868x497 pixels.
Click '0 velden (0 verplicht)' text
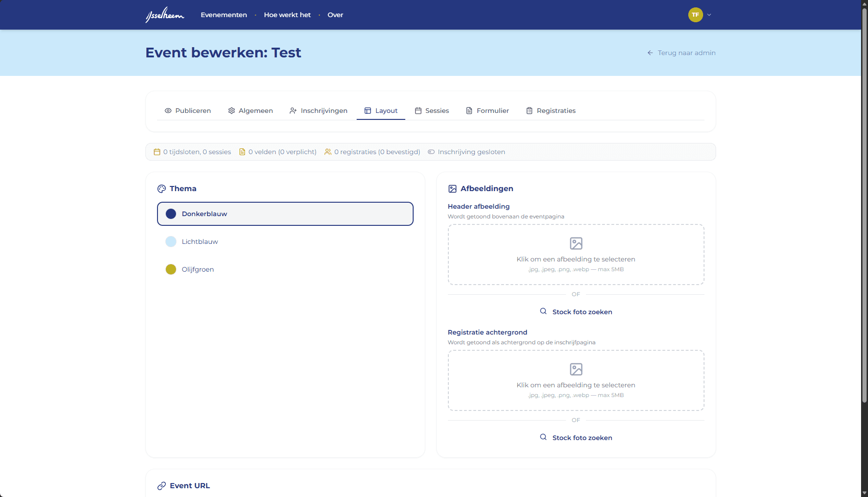click(x=283, y=152)
